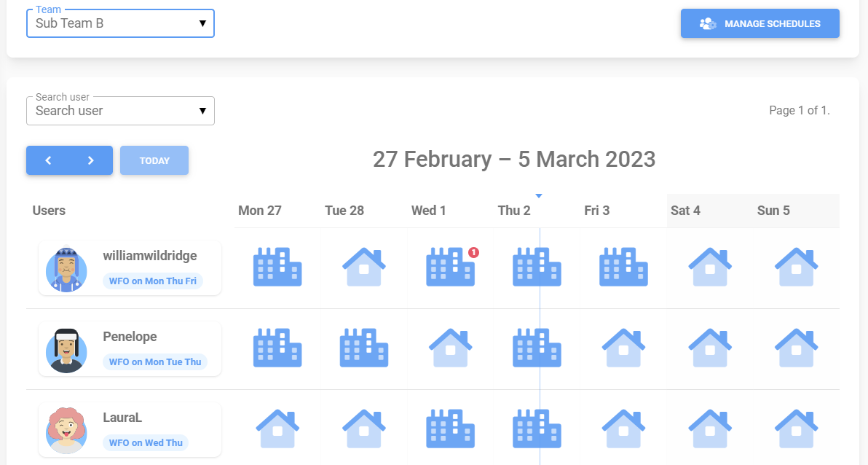
Task: Click williamwildridge's home icon on Tue 28
Action: point(363,267)
